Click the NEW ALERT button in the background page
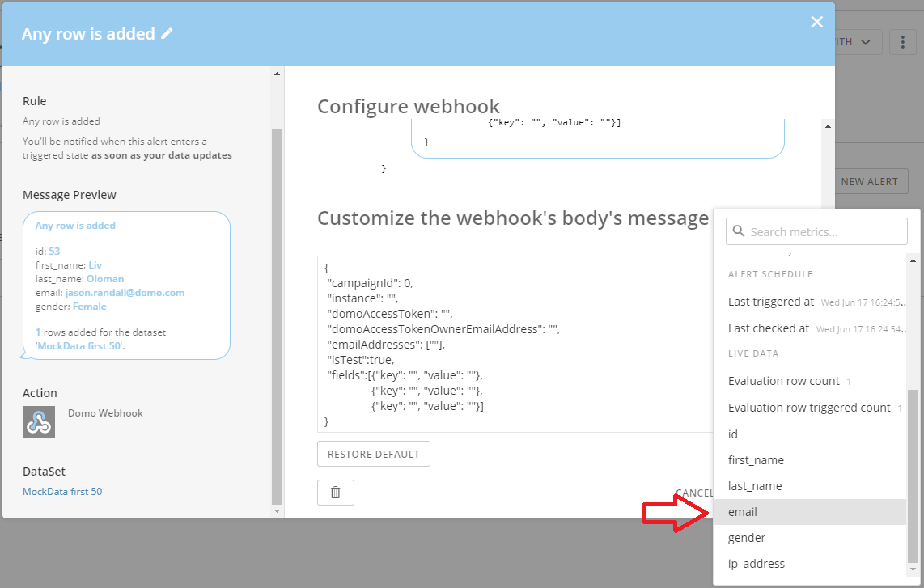The height and width of the screenshot is (588, 924). [869, 181]
